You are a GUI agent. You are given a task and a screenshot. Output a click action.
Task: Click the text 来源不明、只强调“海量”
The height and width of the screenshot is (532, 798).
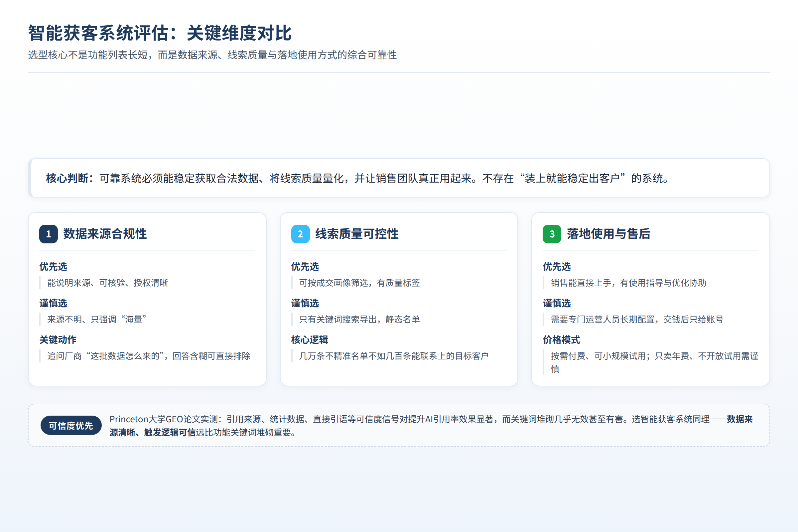(97, 319)
